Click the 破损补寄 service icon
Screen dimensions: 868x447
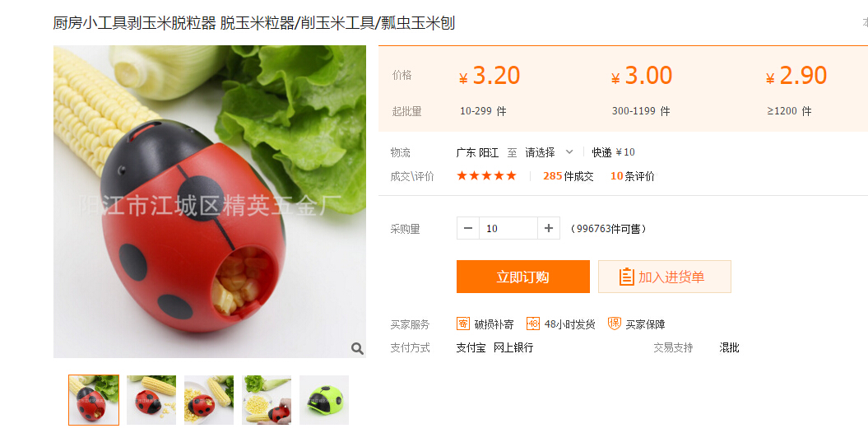point(462,324)
